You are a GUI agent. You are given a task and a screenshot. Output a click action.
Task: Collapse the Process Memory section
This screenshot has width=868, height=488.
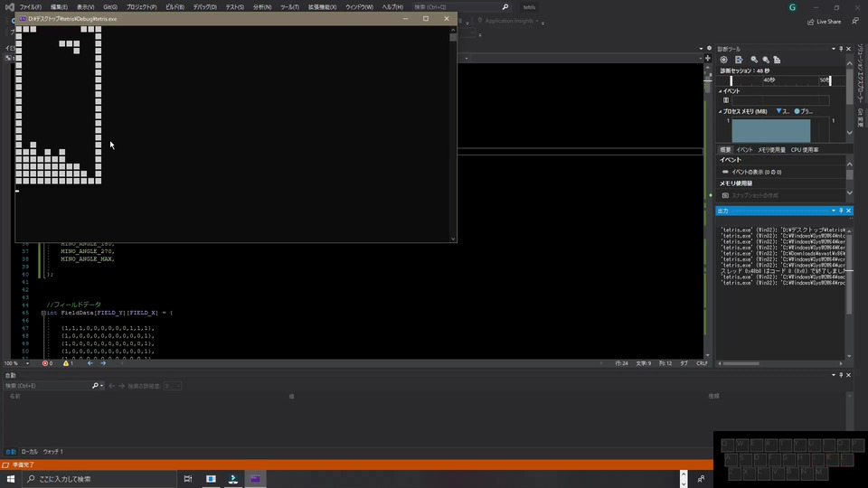click(721, 112)
